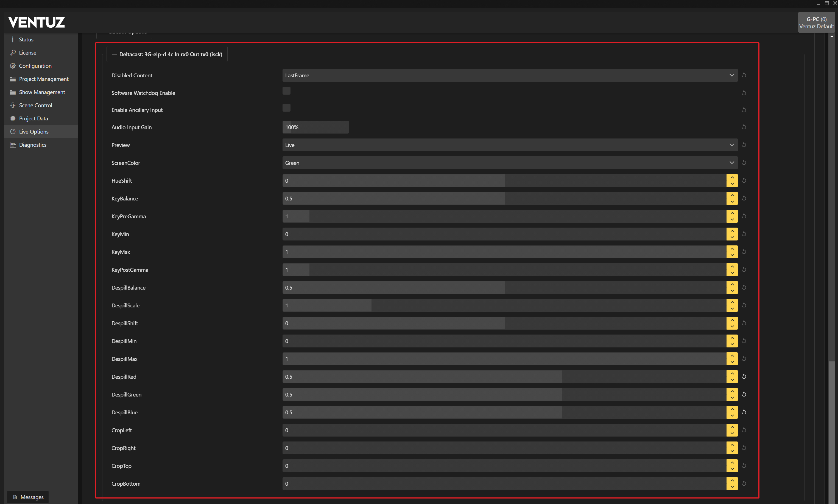
Task: Enable the Software Watchdog checkbox
Action: [286, 91]
